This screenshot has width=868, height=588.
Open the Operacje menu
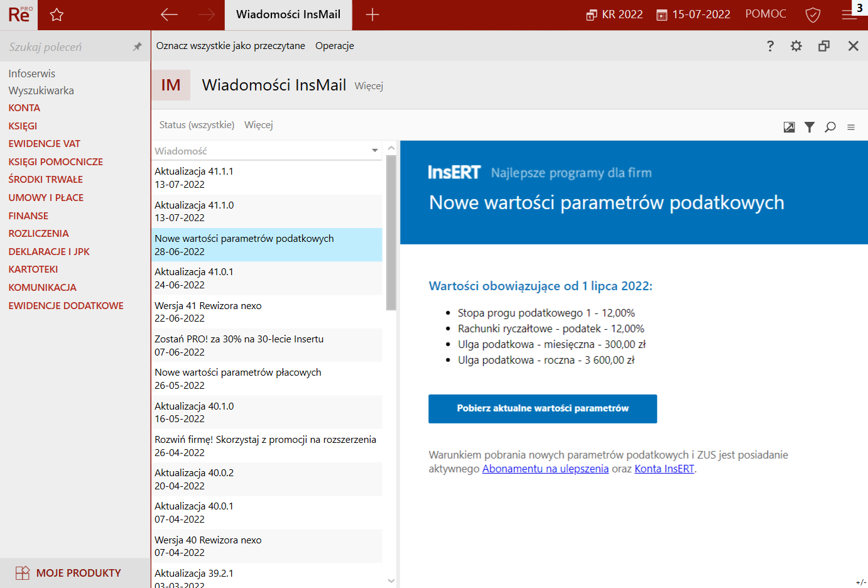[335, 46]
